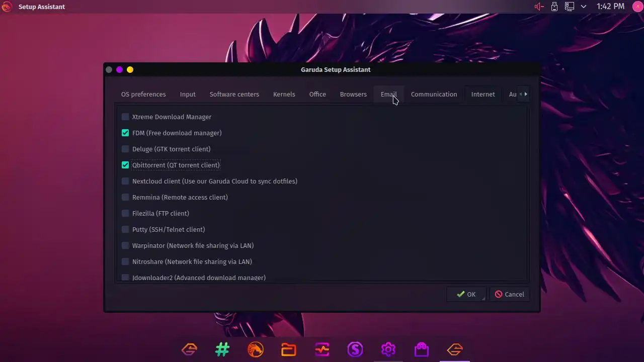The image size is (644, 362).
Task: Click the 1:42 PM clock
Action: (610, 7)
